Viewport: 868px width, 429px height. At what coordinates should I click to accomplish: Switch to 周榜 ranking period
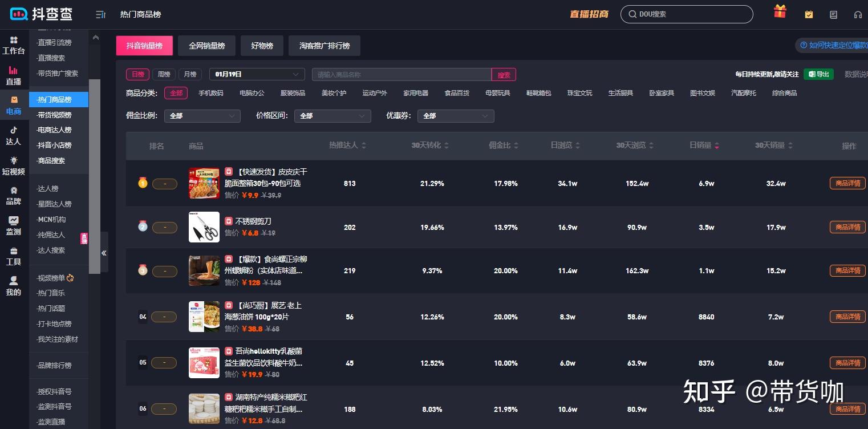[x=164, y=74]
